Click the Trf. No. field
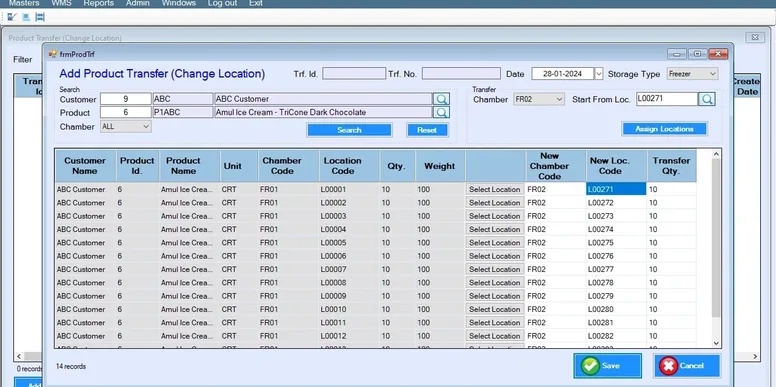The width and height of the screenshot is (776, 387). point(461,74)
